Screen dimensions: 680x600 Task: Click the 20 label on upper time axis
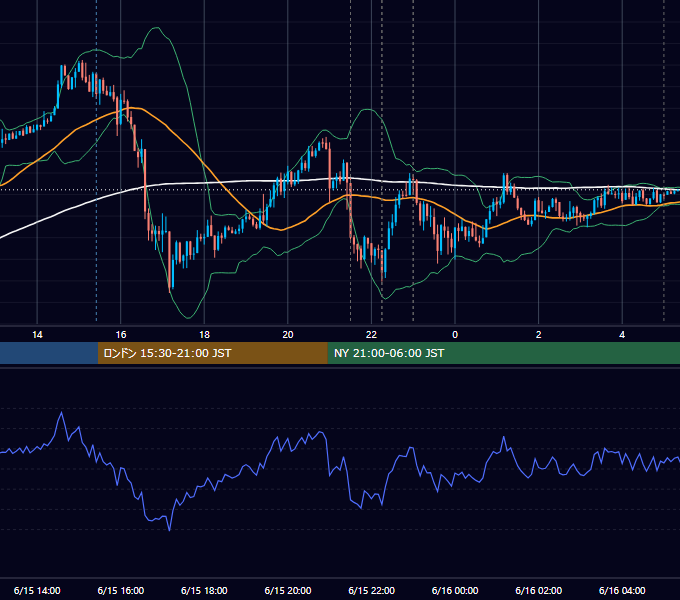(288, 335)
